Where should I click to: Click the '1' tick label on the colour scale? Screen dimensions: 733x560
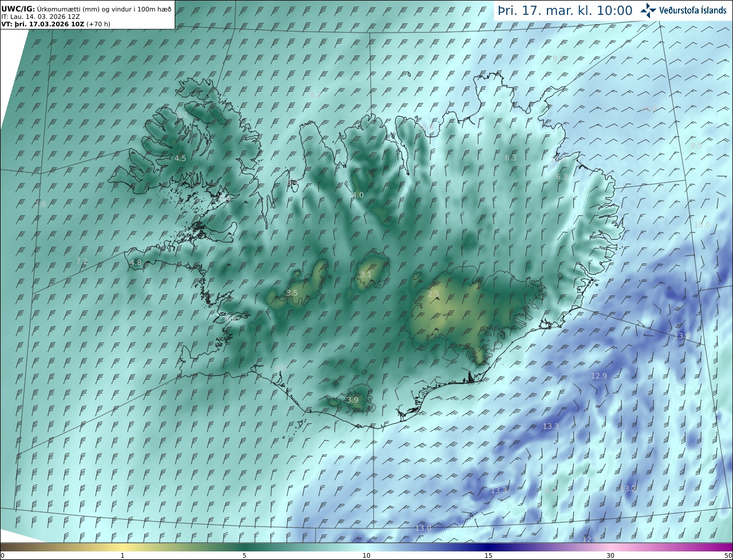click(123, 555)
